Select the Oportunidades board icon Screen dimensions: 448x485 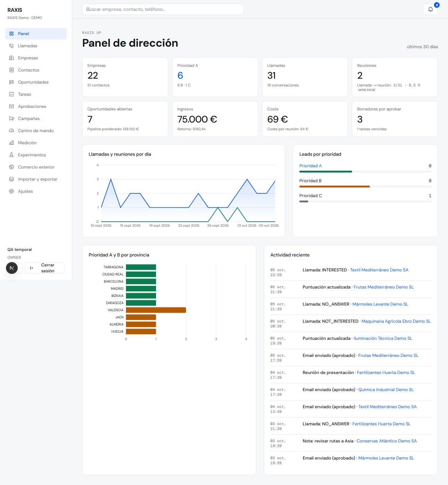[11, 82]
